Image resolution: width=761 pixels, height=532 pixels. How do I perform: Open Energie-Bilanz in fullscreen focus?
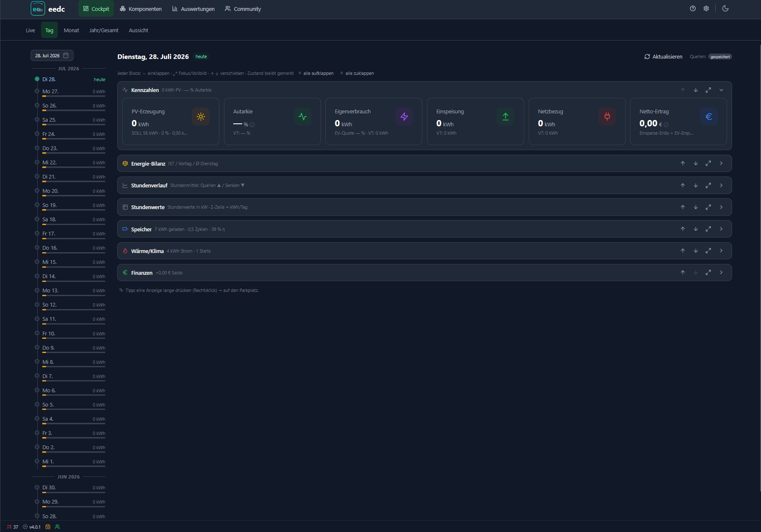[x=708, y=164]
